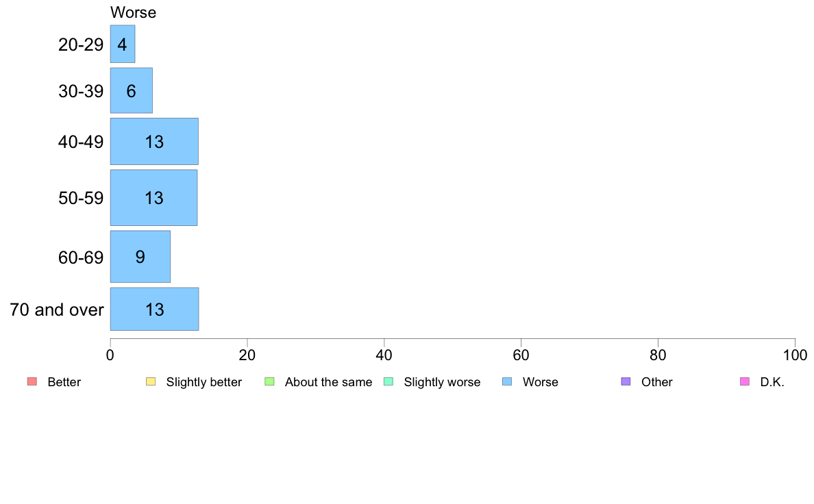Select the About the same green swatch

pos(269,381)
